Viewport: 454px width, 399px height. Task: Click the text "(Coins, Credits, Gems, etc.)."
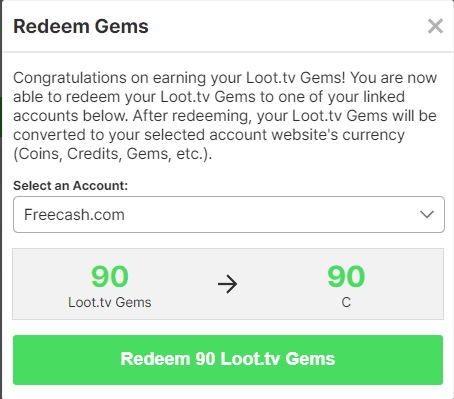tap(113, 154)
